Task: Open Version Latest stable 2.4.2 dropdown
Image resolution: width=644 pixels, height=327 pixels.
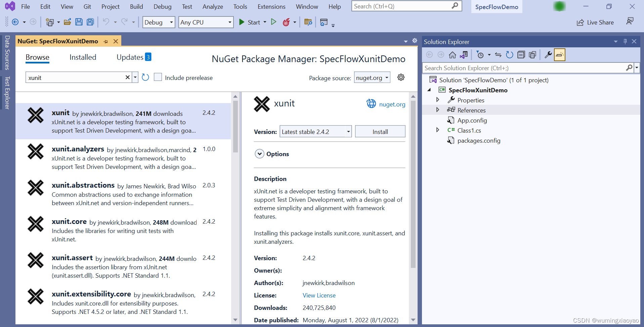Action: click(x=316, y=132)
